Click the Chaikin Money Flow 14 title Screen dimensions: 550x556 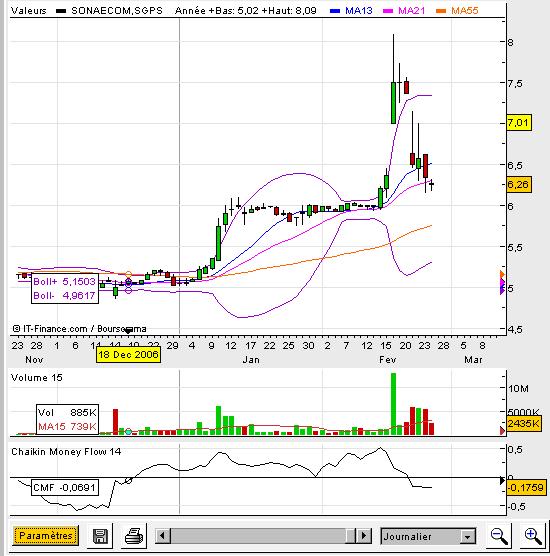click(x=66, y=452)
